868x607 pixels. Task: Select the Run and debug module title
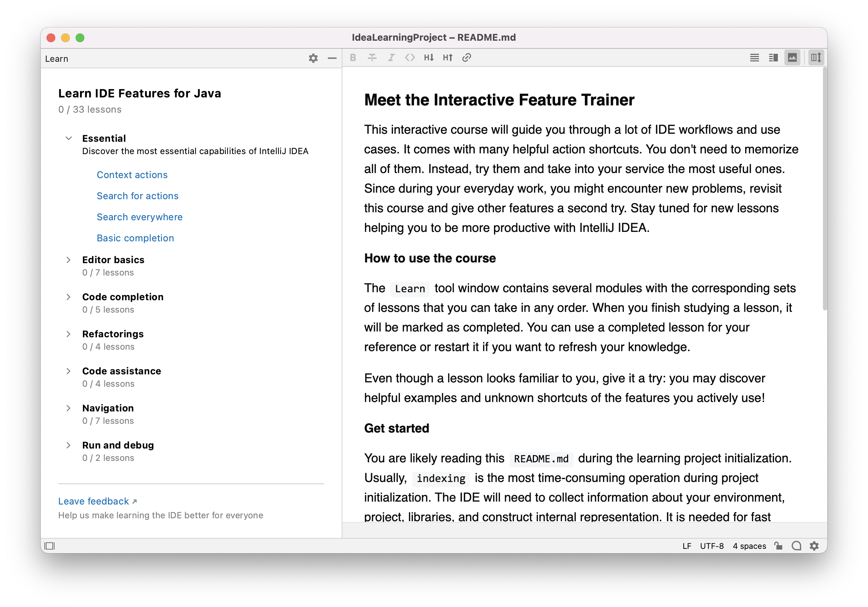point(118,445)
